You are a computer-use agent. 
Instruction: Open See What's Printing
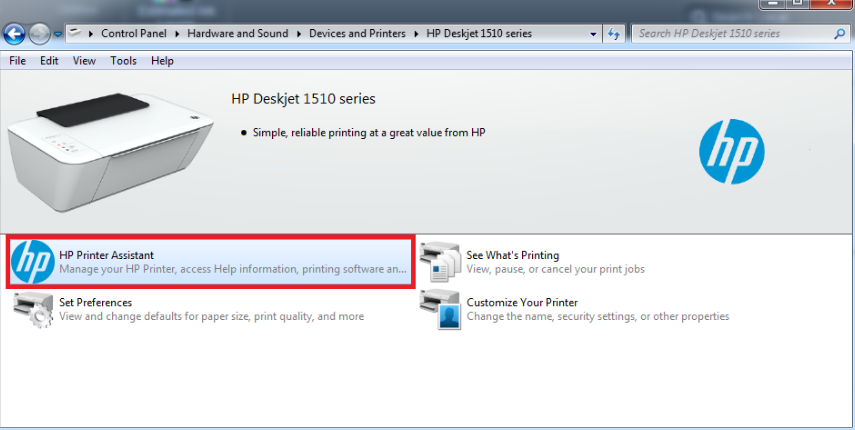point(513,255)
